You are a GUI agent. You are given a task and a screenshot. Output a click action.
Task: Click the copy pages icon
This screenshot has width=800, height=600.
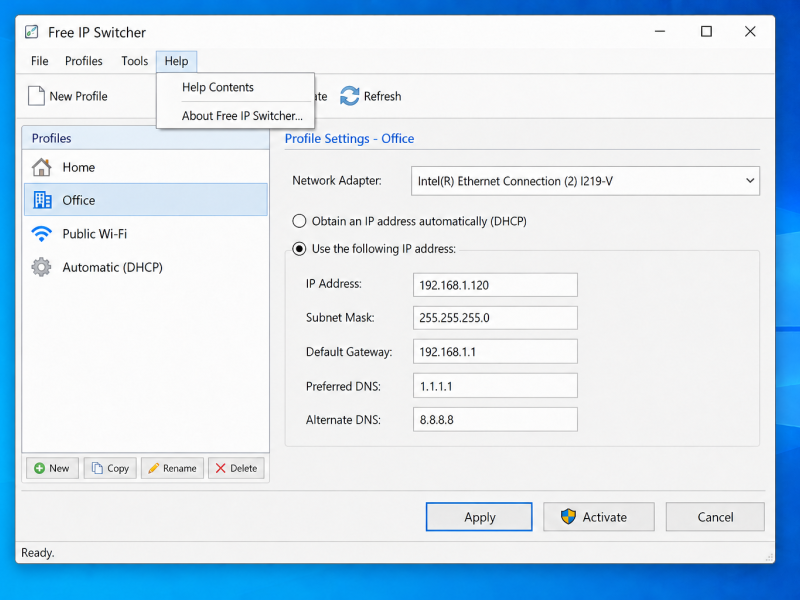click(x=97, y=468)
